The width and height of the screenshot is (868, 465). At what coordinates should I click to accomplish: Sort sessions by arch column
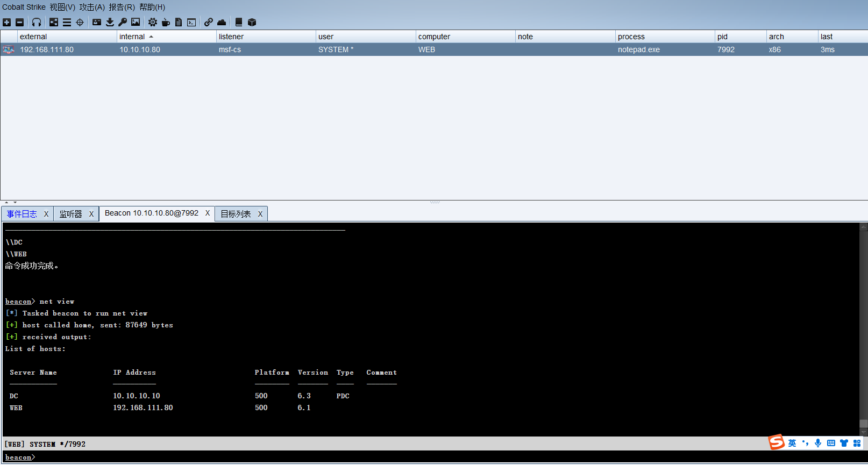792,37
